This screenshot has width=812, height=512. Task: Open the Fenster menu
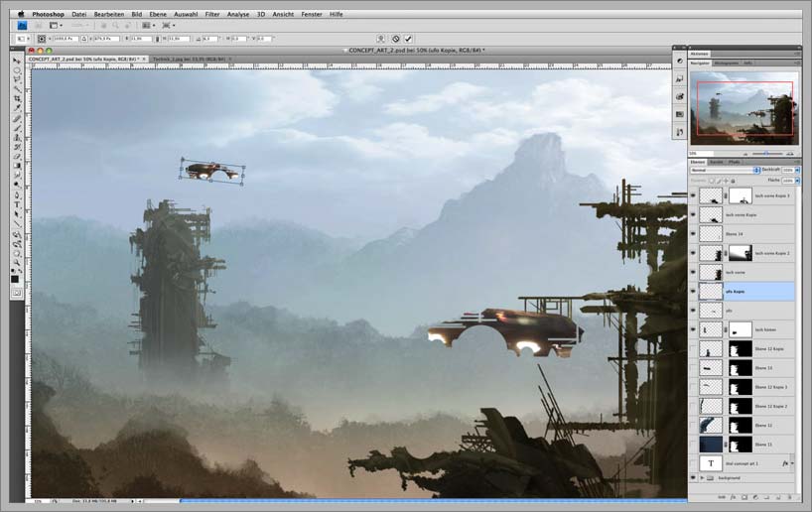pyautogui.click(x=312, y=14)
